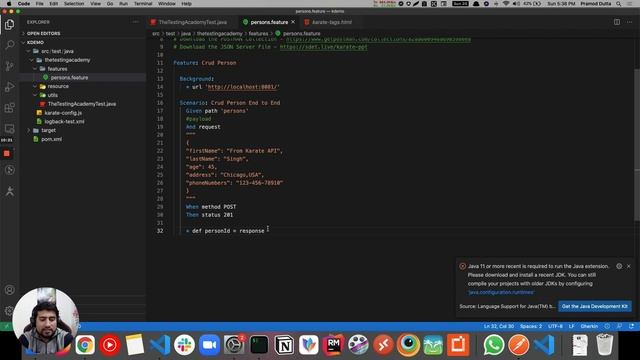
Task: Open the Remote Explorer view
Action: tap(9, 129)
